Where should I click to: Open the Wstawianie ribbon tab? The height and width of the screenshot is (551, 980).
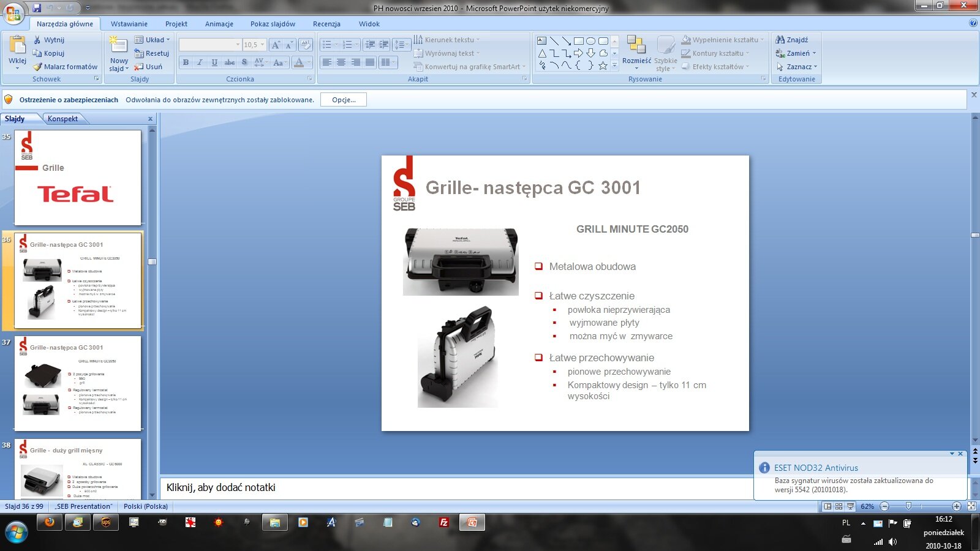point(129,24)
